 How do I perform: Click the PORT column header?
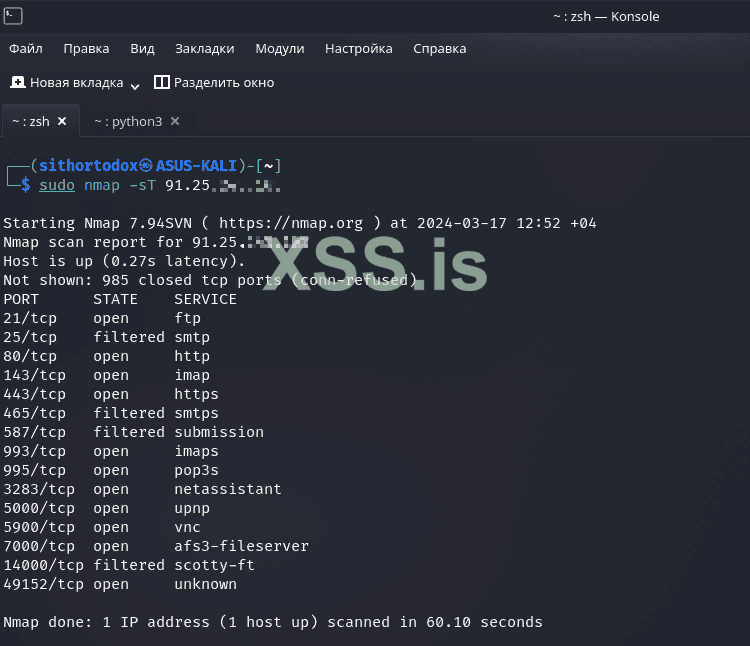click(21, 299)
